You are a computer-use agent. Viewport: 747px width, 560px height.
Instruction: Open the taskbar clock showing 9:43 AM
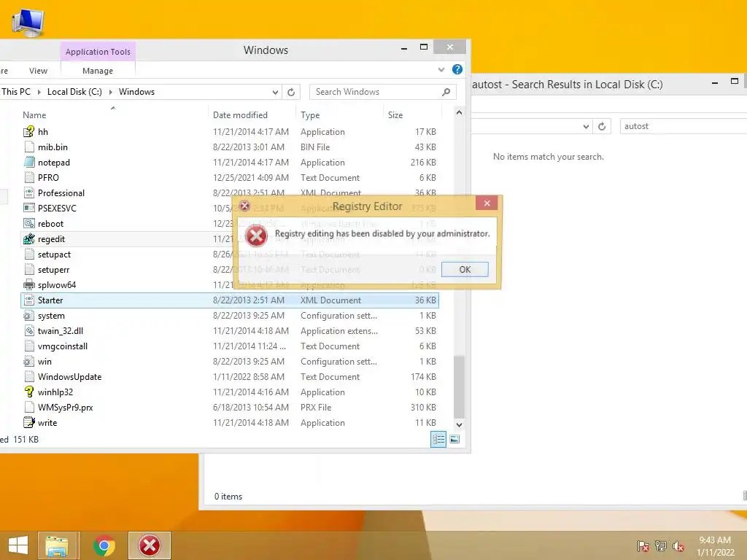(x=715, y=545)
